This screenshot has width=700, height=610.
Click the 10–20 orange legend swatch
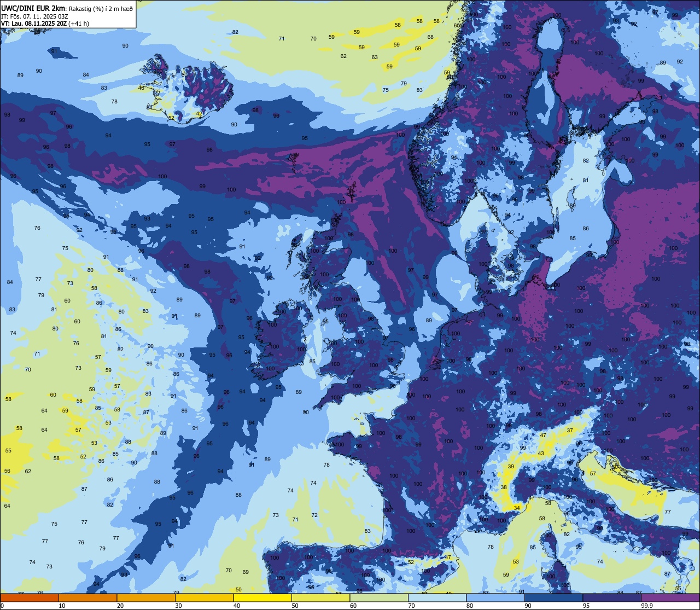coord(87,598)
